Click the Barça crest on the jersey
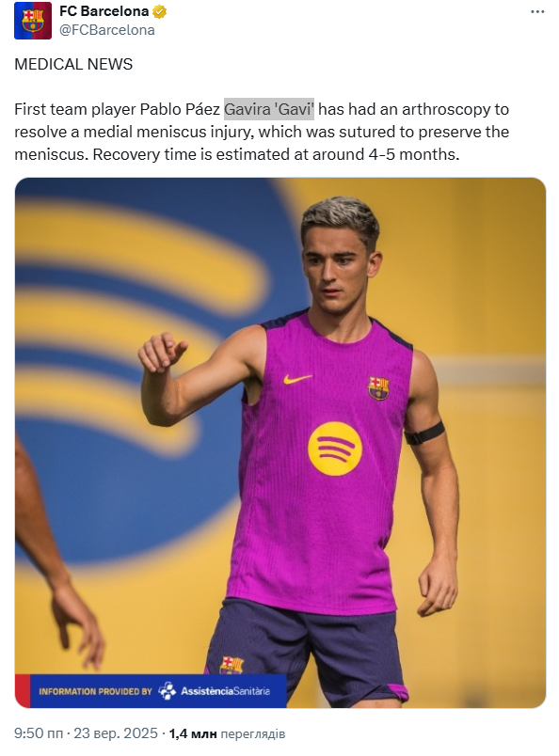The width and height of the screenshot is (559, 756). click(379, 388)
